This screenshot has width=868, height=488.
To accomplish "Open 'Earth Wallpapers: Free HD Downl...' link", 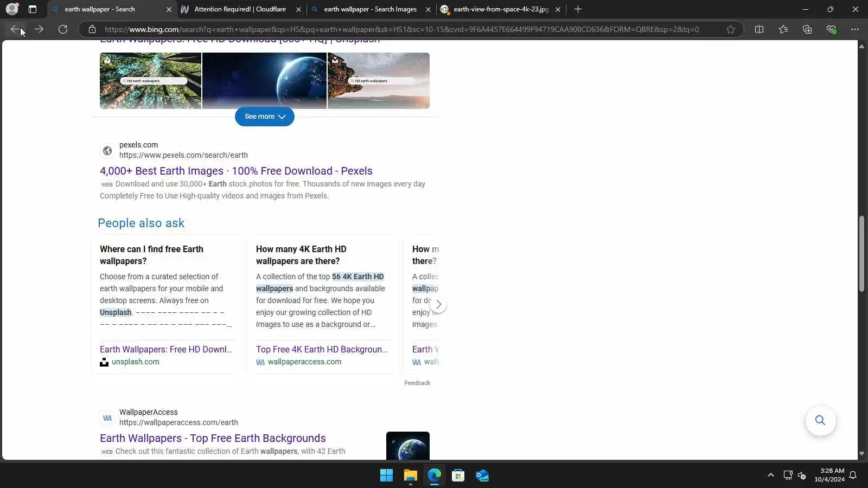I will pos(166,349).
